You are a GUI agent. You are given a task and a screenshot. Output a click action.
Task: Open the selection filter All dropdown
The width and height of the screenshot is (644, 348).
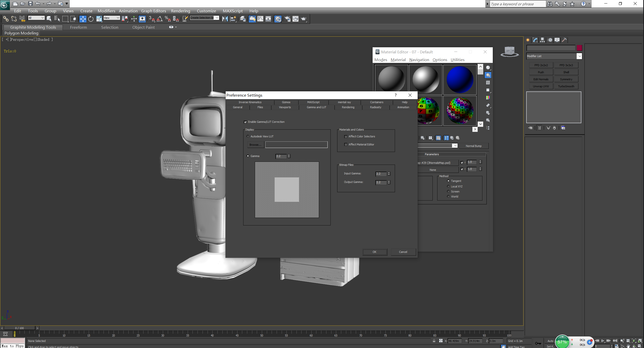click(x=36, y=18)
